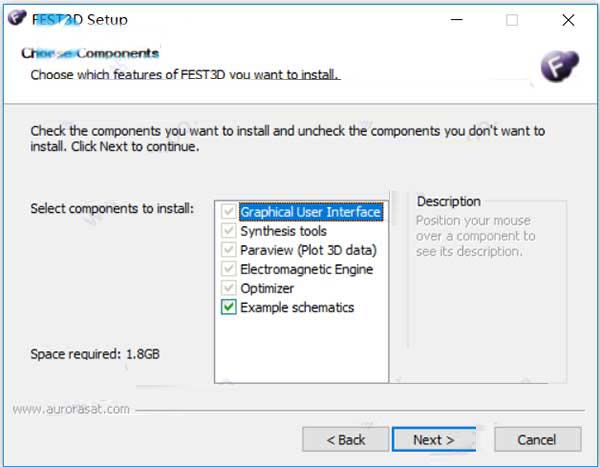Select the Example schematics component label
Image resolution: width=600 pixels, height=467 pixels.
pos(297,307)
